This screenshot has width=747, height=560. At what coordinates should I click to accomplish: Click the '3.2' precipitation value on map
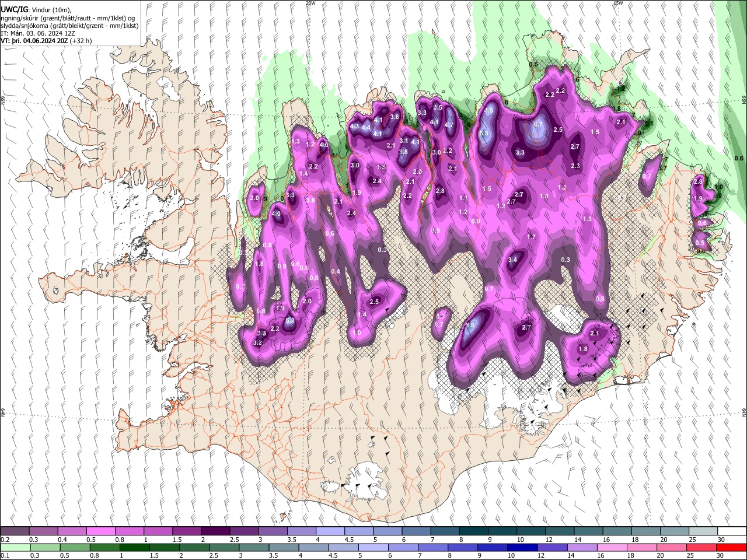point(257,342)
